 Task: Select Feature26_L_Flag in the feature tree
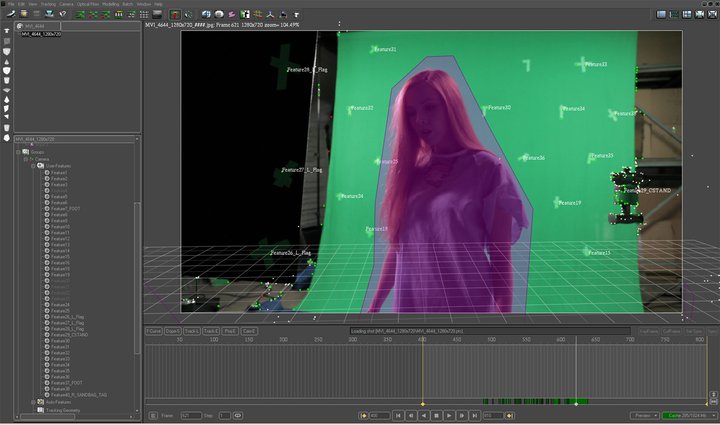coord(68,317)
